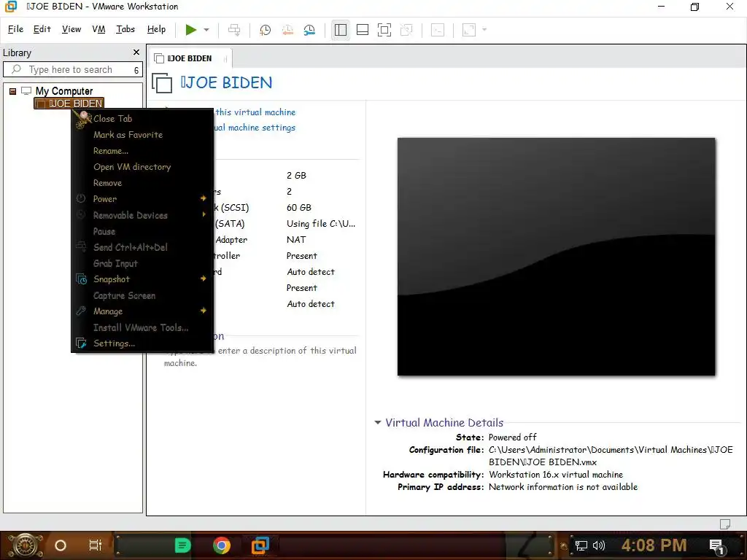The height and width of the screenshot is (560, 747).
Task: Click the Revert to snapshot toolbar icon
Action: 287,30
